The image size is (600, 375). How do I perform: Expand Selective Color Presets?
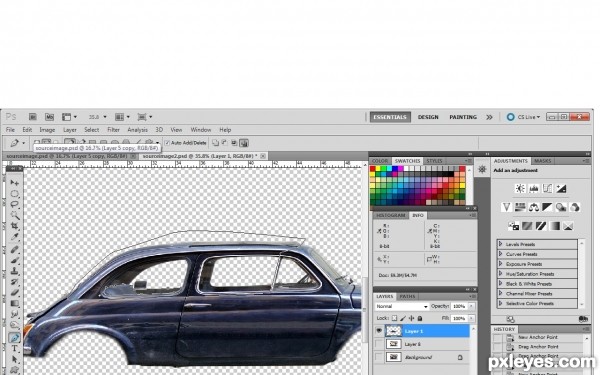point(501,303)
